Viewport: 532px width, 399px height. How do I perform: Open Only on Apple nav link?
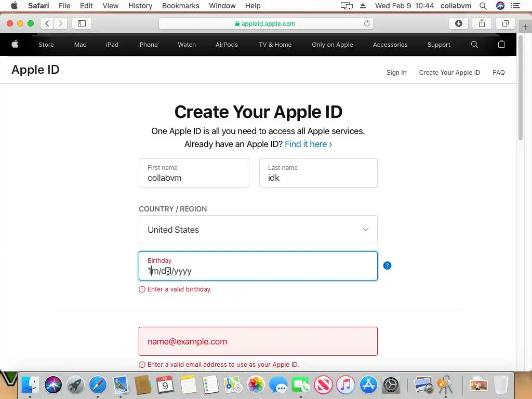click(332, 45)
